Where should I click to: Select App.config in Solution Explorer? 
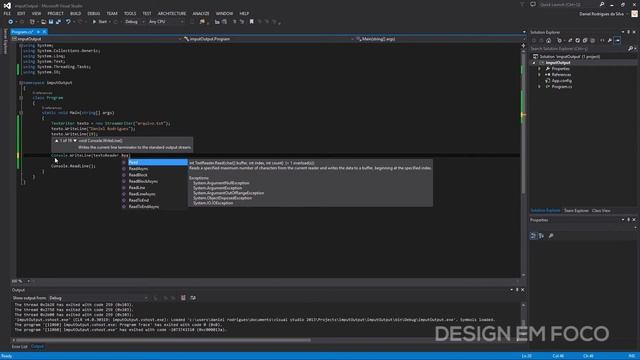pyautogui.click(x=562, y=81)
